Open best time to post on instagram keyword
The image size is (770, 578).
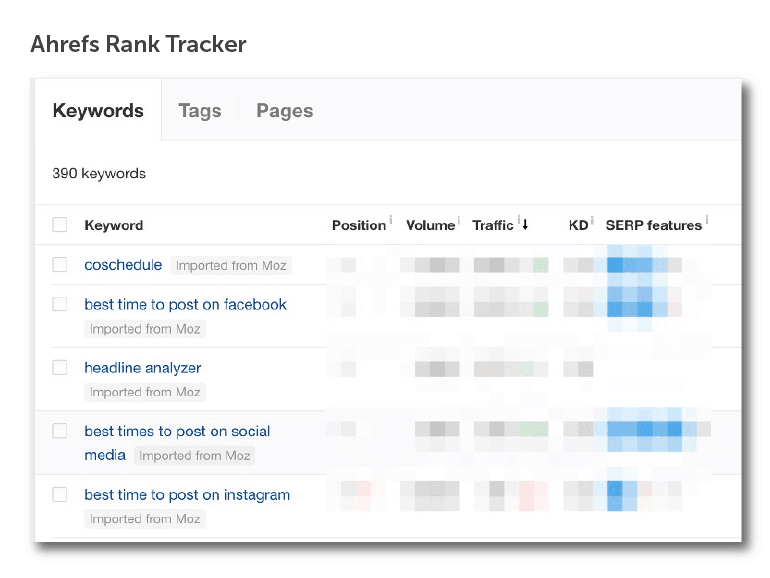point(187,495)
